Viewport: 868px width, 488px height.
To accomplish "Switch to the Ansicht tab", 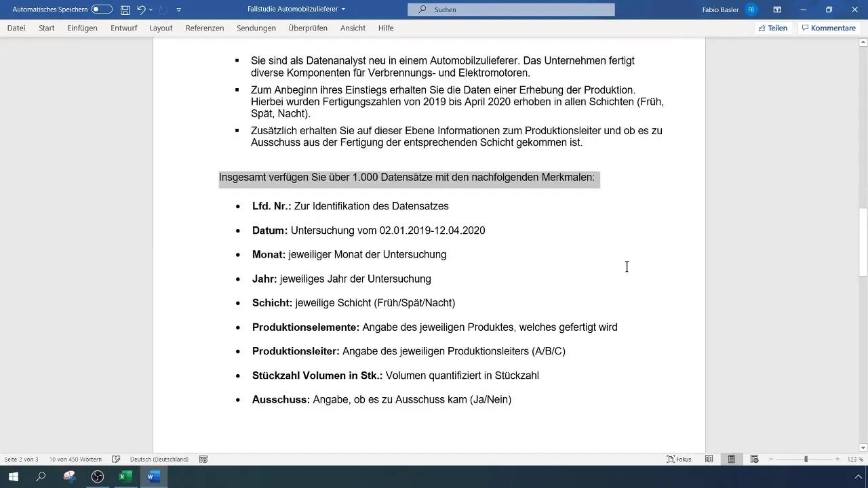I will click(x=353, y=28).
